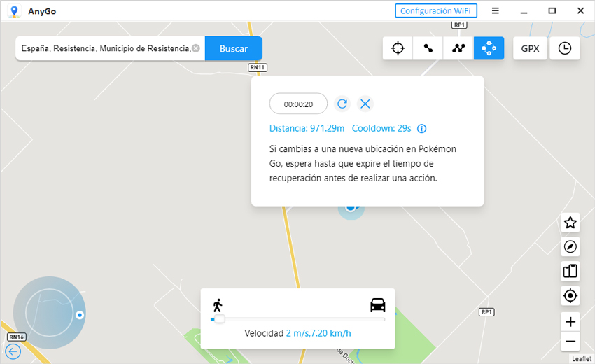Center map on current location
595x364 pixels.
click(x=570, y=296)
